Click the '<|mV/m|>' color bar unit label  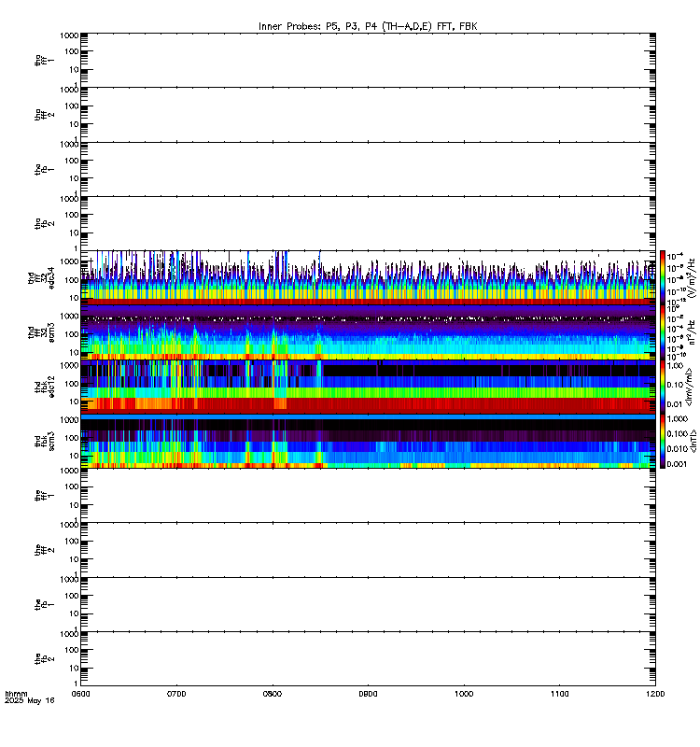[689, 387]
